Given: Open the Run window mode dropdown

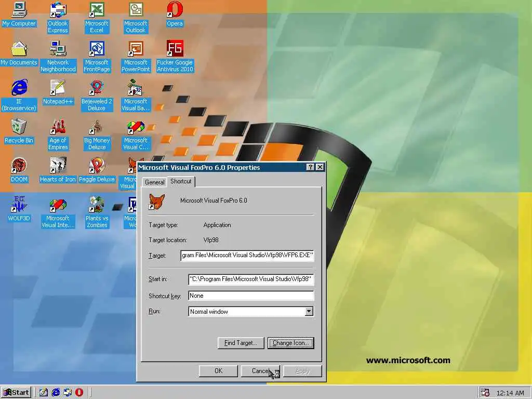Looking at the screenshot, I should 309,312.
